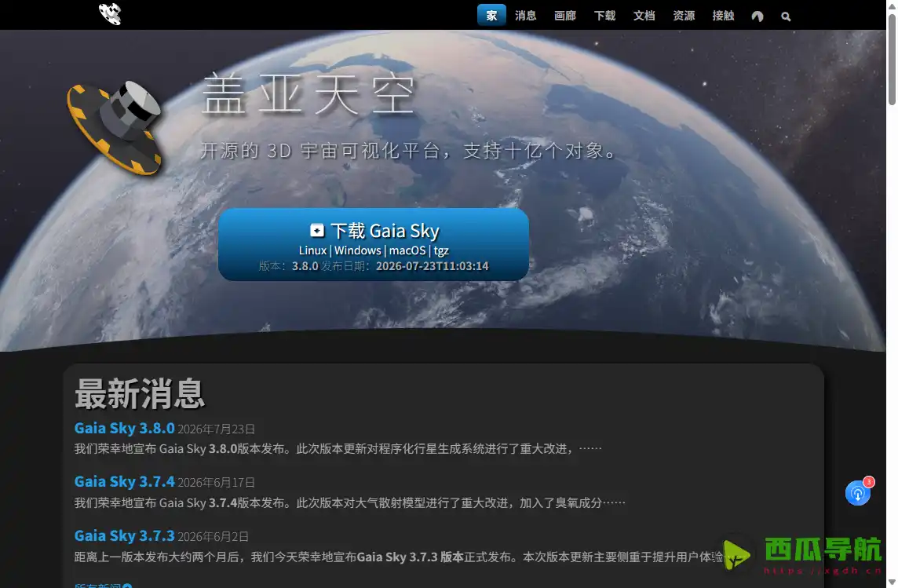This screenshot has height=588, width=898.
Task: Click the date 2026年6月2日
Action: coord(213,536)
